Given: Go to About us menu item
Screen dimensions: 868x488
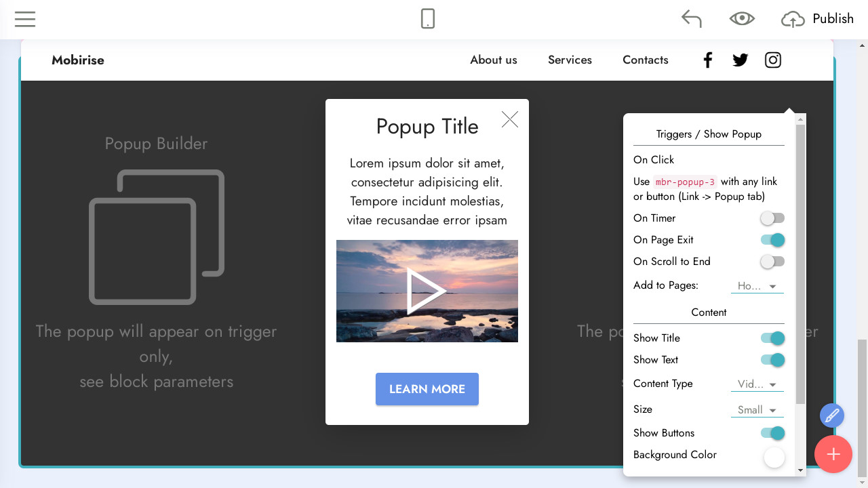Looking at the screenshot, I should (493, 60).
